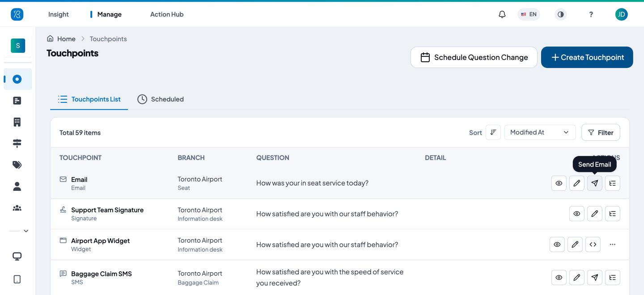Screen dimensions: 644x295
Task: Preview Baggage Claim SMS with eye icon
Action: click(x=559, y=278)
